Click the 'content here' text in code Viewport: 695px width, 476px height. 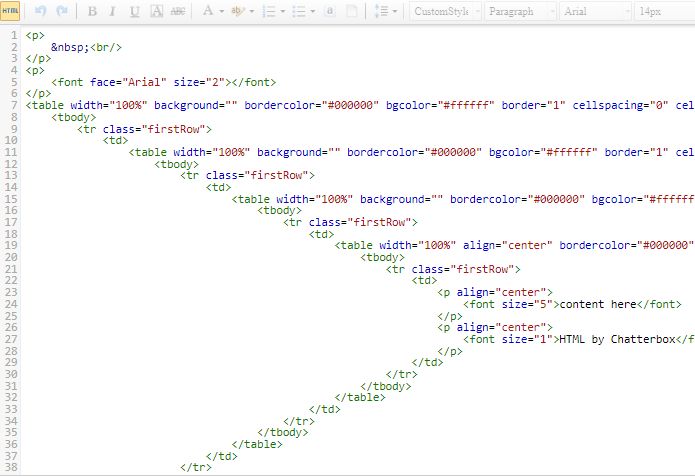[598, 304]
